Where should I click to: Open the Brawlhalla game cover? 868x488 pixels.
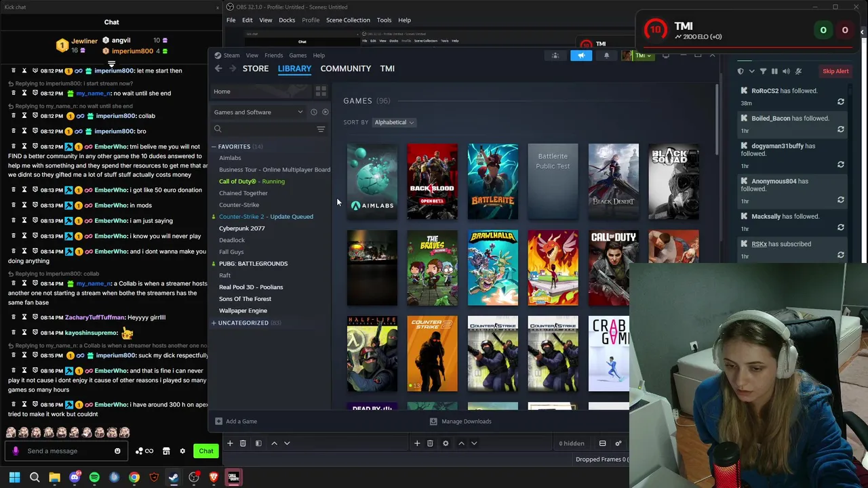point(493,268)
